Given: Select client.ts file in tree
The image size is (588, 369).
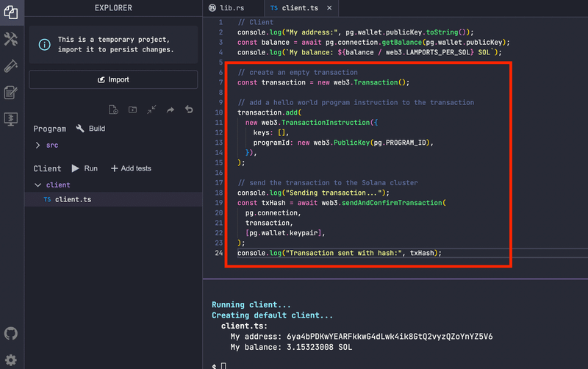Looking at the screenshot, I should pyautogui.click(x=113, y=199).
